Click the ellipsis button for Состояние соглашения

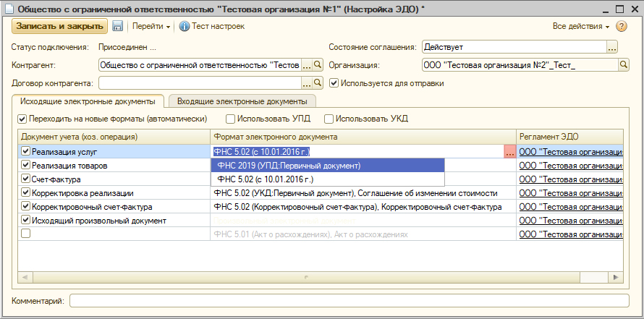611,47
